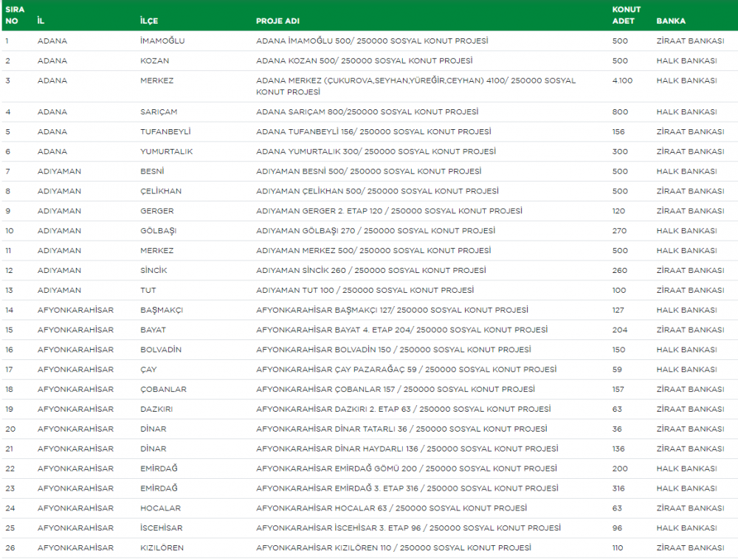The height and width of the screenshot is (560, 738).
Task: Click the TUFANBEYLİ district cell
Action: coord(165,132)
